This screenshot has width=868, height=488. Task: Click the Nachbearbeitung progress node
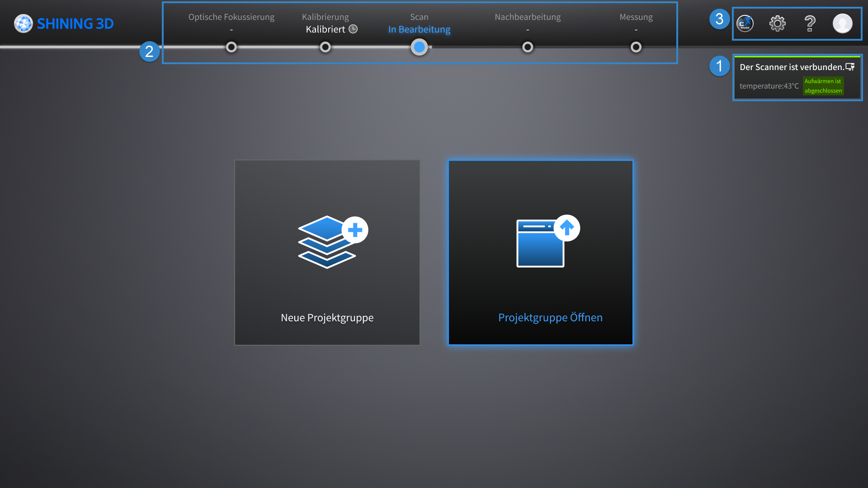point(528,47)
